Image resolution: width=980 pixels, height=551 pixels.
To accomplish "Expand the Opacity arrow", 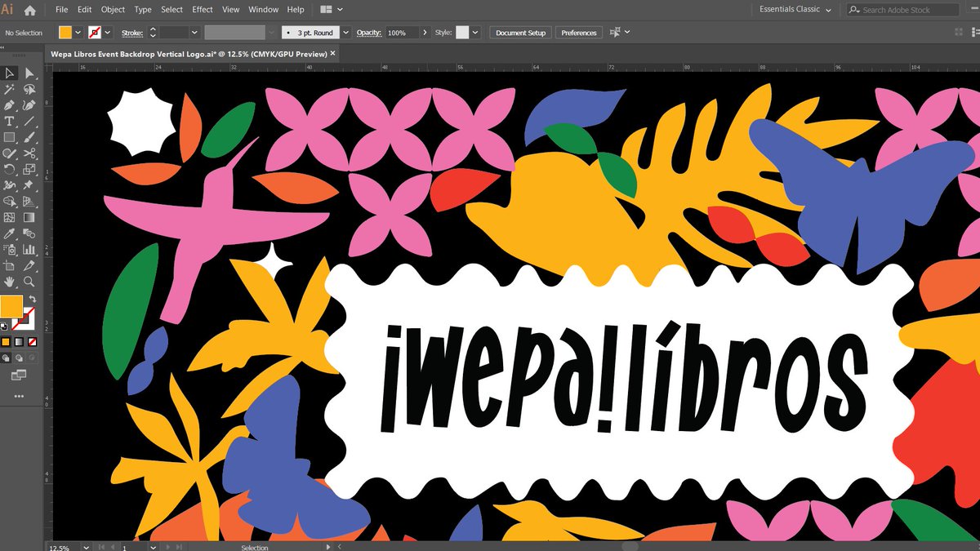I will pyautogui.click(x=425, y=33).
